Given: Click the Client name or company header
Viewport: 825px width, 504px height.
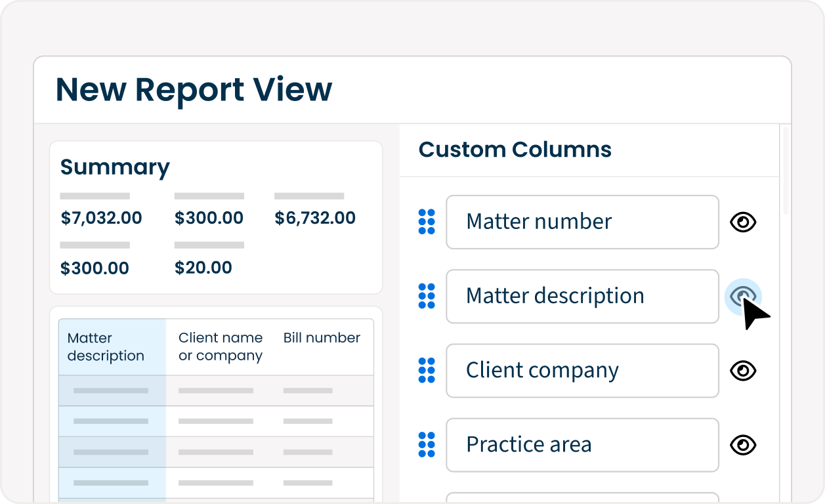Looking at the screenshot, I should point(220,346).
